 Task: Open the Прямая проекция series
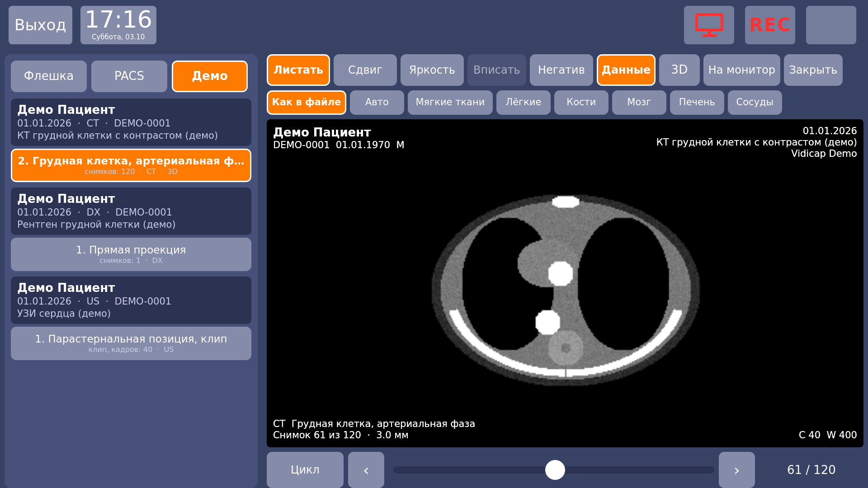[x=131, y=254]
